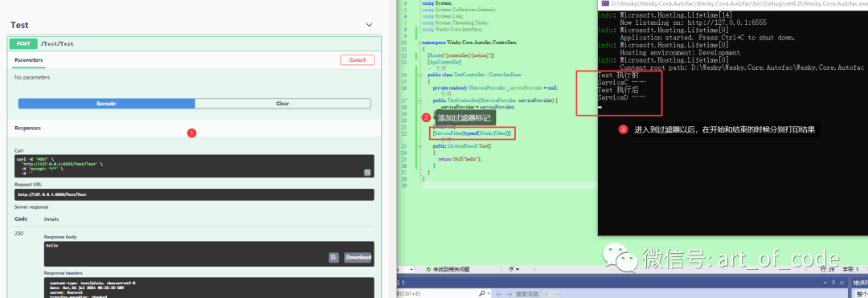This screenshot has width=868, height=298.
Task: Copy the curl command to clipboard
Action: click(367, 173)
